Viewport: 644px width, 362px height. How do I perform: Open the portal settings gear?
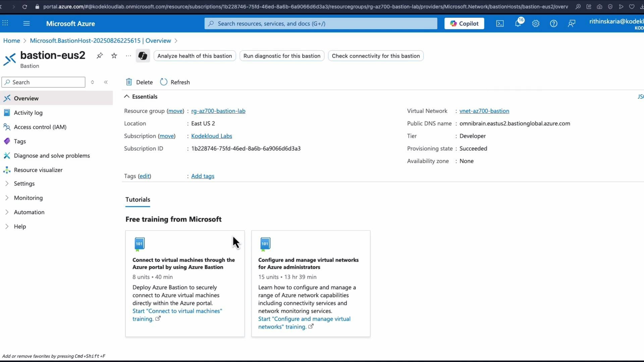[x=536, y=23]
